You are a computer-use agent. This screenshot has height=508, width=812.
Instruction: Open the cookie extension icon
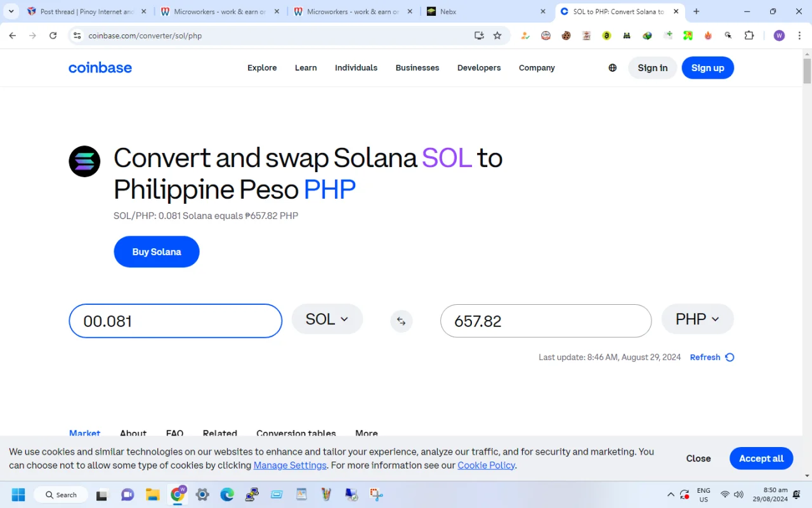(x=566, y=36)
